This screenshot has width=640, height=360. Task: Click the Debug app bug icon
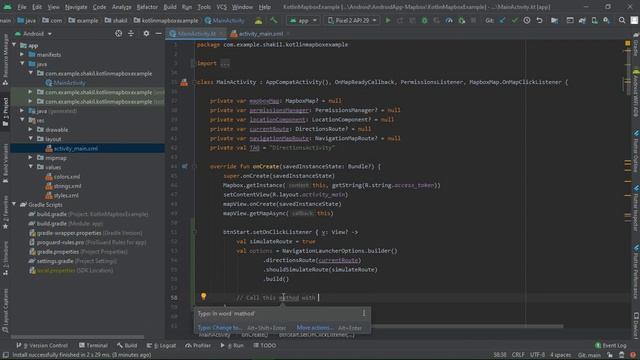click(x=424, y=20)
